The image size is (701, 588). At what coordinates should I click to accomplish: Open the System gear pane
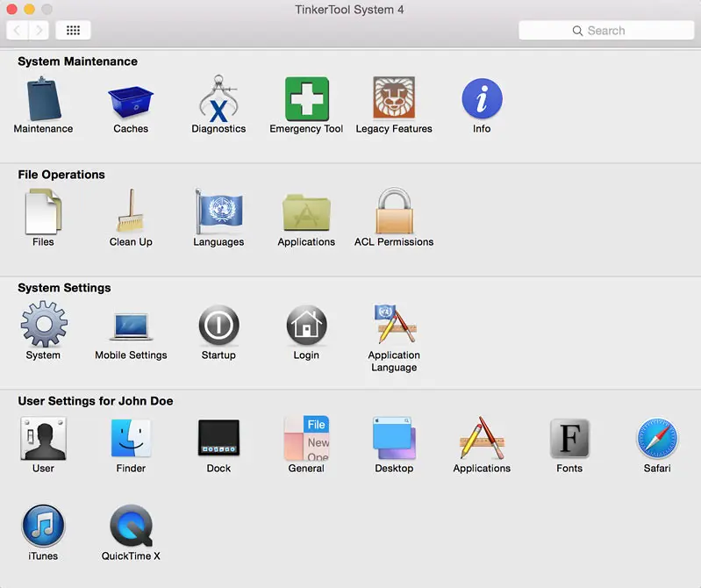coord(44,324)
